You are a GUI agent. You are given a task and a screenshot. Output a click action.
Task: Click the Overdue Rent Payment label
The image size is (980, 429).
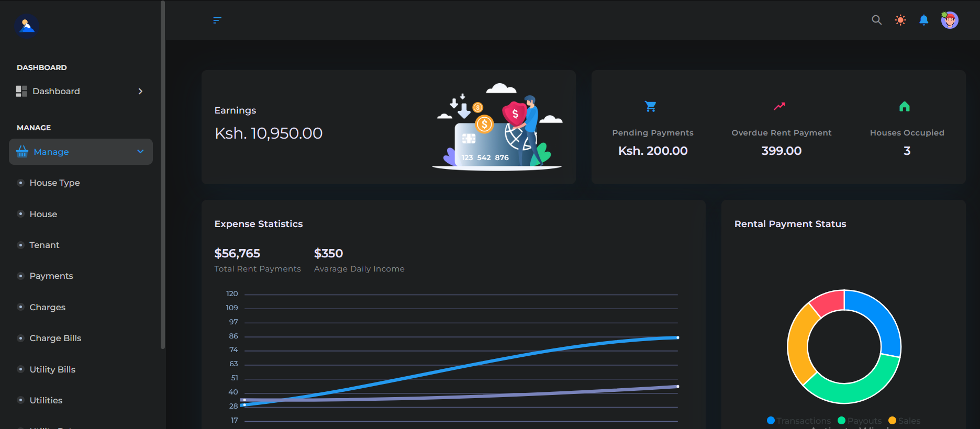tap(782, 133)
